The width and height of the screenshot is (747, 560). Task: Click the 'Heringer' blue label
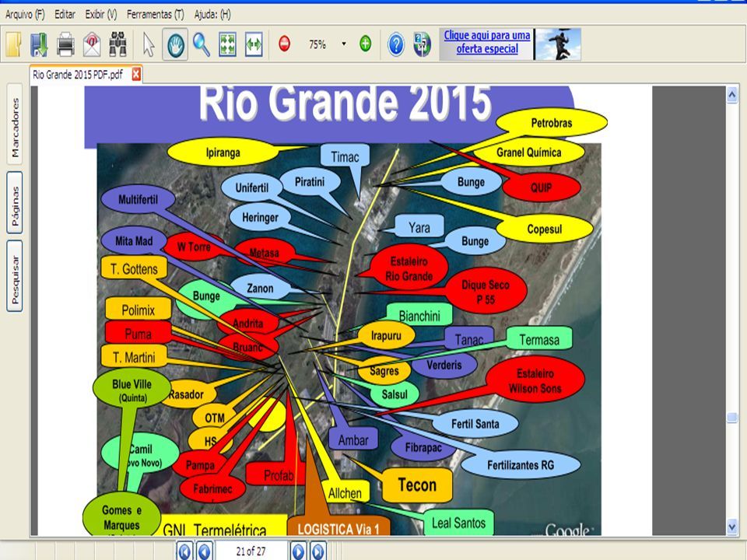tap(260, 218)
